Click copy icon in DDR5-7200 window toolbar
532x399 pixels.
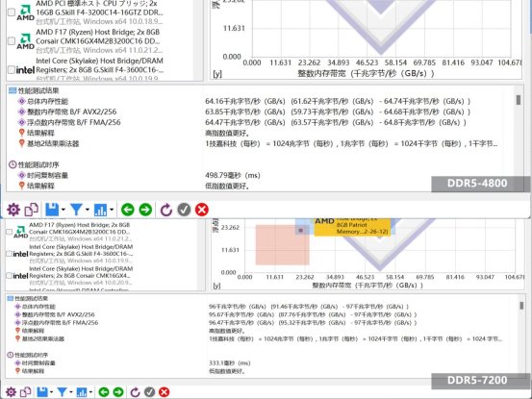tap(25, 392)
